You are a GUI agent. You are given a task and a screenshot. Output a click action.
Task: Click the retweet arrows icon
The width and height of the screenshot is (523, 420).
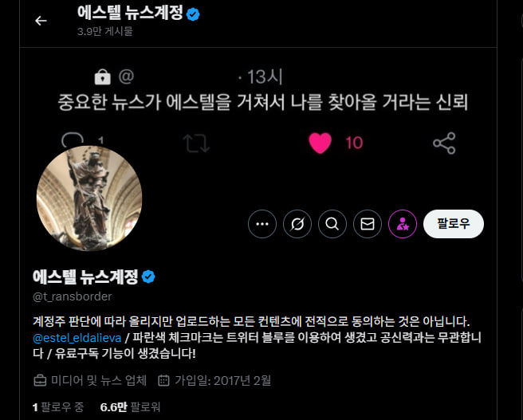tap(196, 143)
